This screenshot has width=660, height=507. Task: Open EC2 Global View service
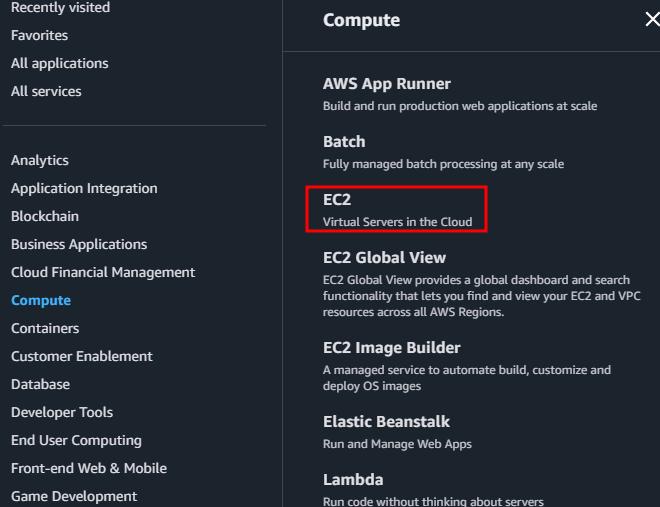point(385,258)
